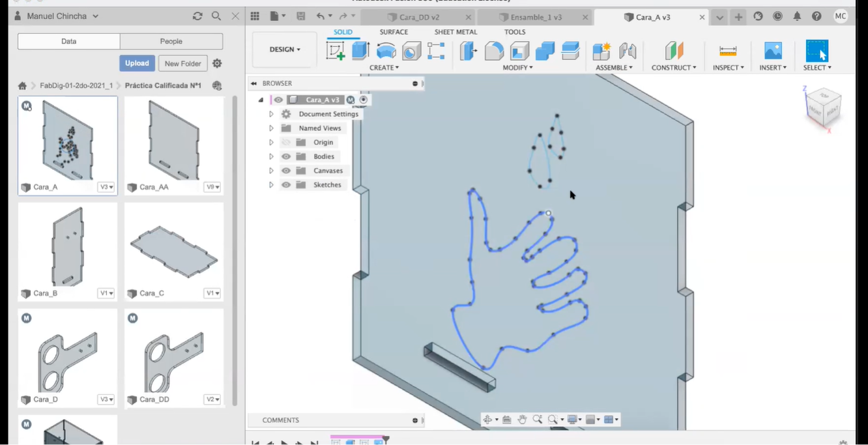Open the CREATE dropdown menu
This screenshot has width=868, height=445.
[x=384, y=68]
